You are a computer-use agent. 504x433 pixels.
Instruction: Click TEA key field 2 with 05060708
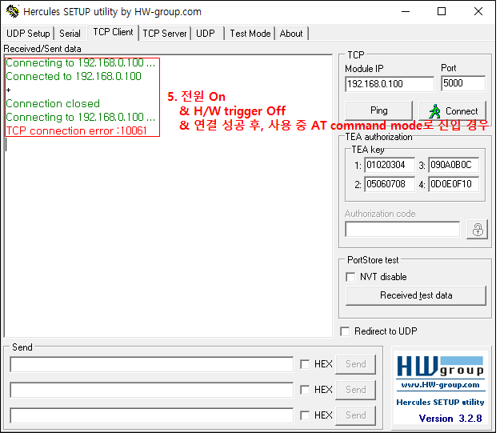click(x=390, y=184)
